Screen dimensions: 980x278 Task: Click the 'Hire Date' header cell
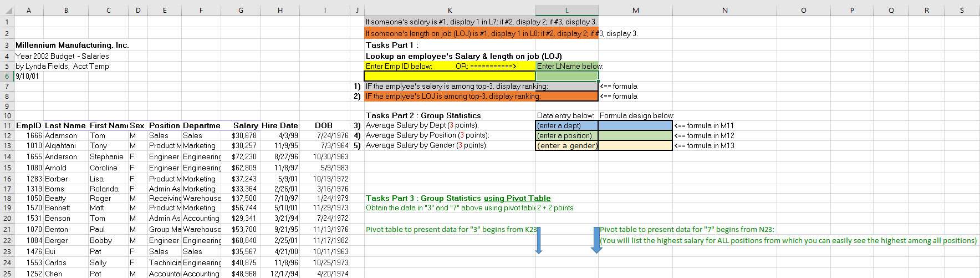click(280, 125)
